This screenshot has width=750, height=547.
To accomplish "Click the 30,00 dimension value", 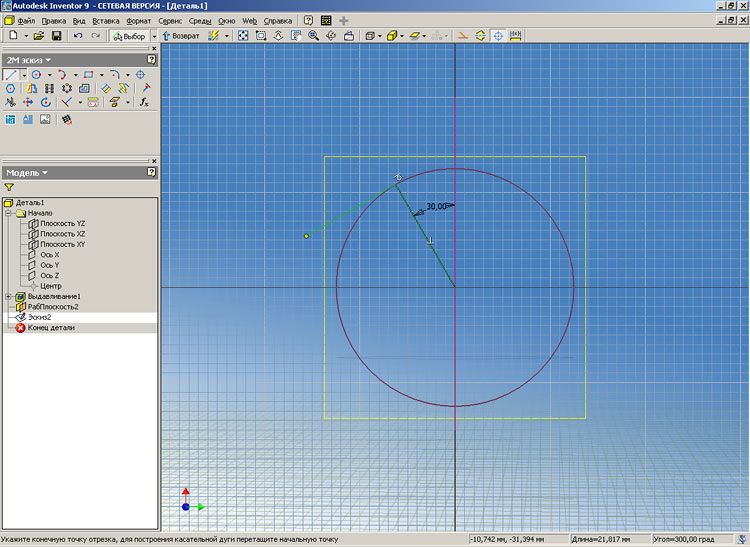I will tap(436, 206).
